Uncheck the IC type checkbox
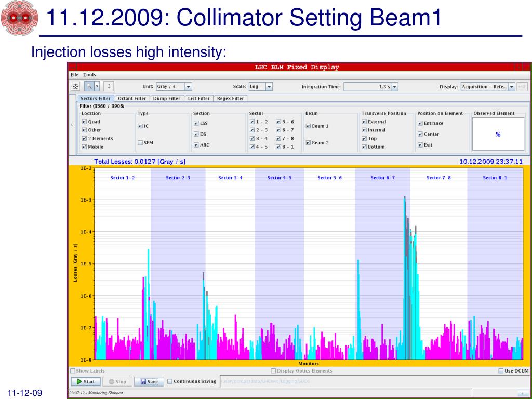This screenshot has height=399, width=532. click(140, 126)
